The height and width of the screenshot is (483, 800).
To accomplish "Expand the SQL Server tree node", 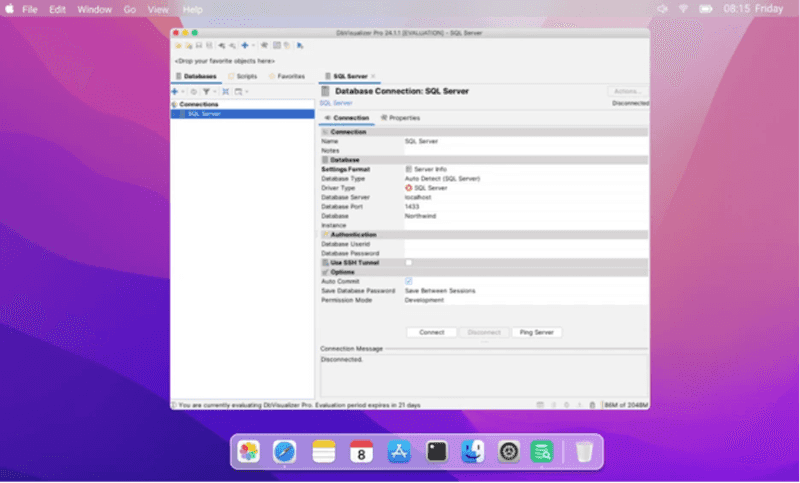I will [x=174, y=114].
